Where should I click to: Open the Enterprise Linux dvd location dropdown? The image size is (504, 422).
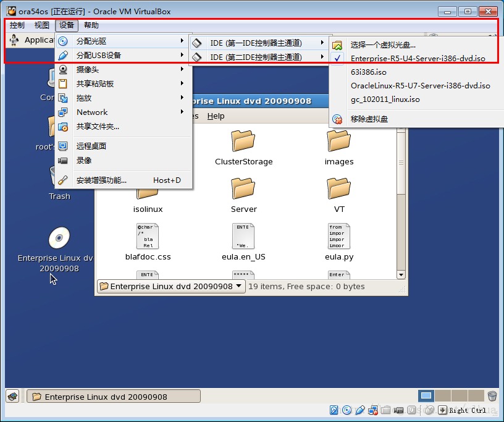pyautogui.click(x=171, y=286)
